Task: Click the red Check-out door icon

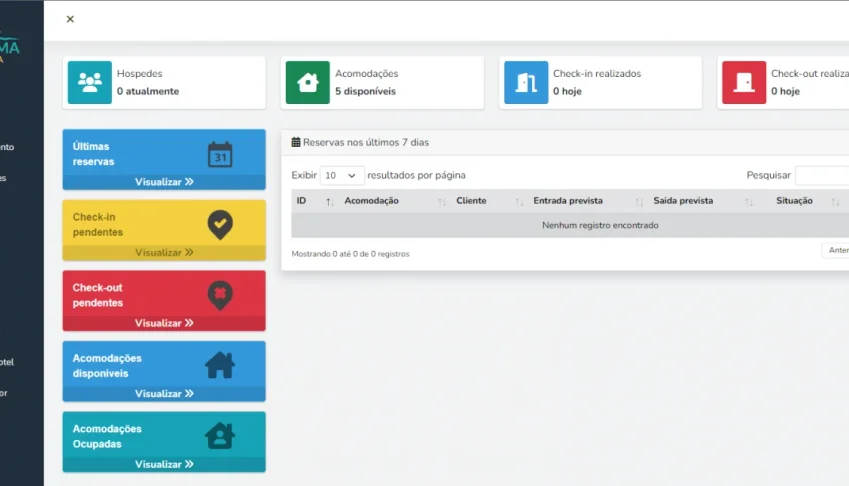Action: (744, 82)
